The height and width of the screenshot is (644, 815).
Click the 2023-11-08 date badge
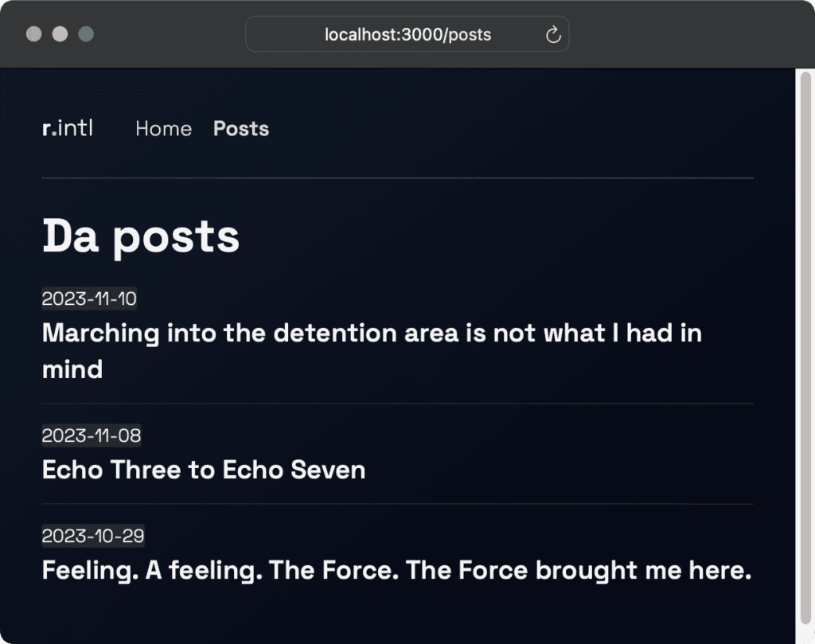coord(92,435)
